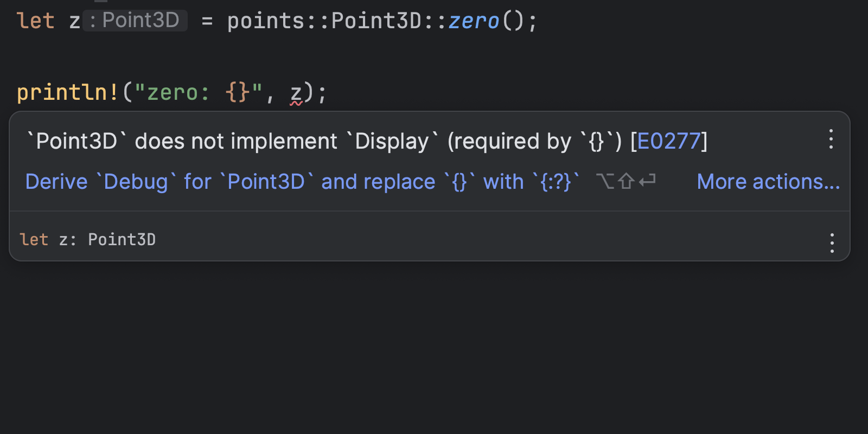The height and width of the screenshot is (434, 868).
Task: Click the ': Point3D' inlay type hint
Action: pos(135,21)
